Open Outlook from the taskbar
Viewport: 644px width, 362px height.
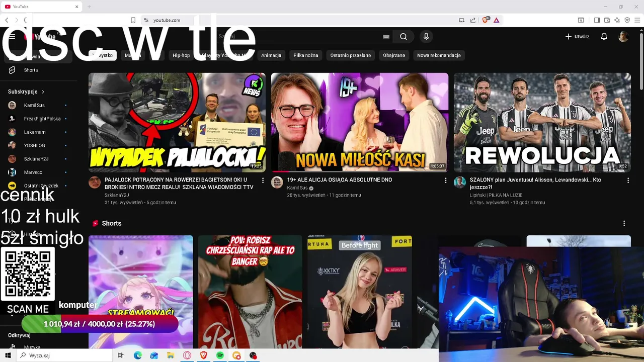tap(154, 355)
